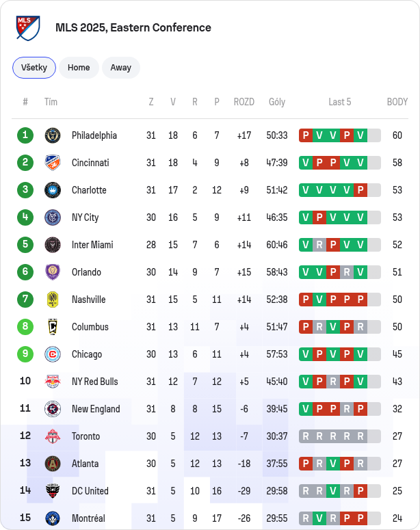Click the Góly column header
Screen dimensions: 420x530
[277, 102]
